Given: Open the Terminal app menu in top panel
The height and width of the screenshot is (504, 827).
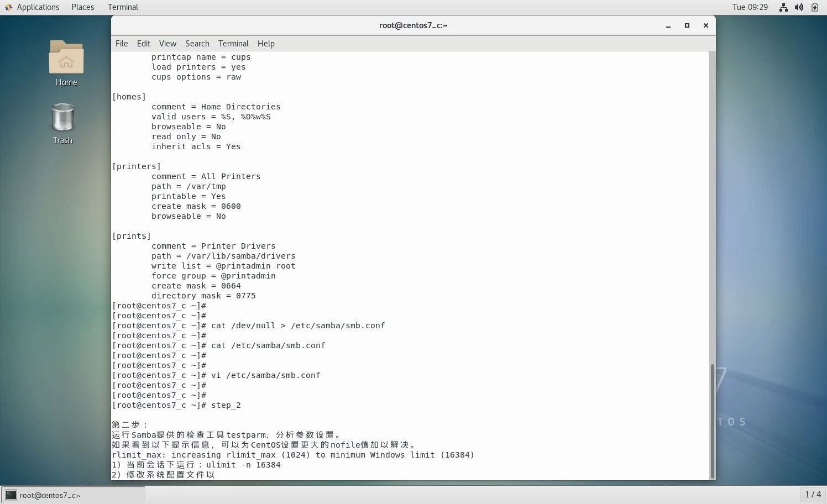Looking at the screenshot, I should point(123,7).
